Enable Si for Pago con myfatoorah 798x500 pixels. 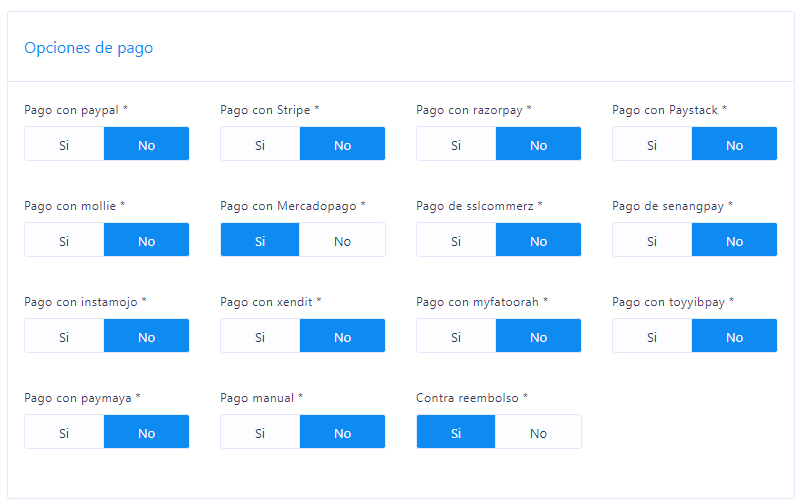tap(456, 336)
